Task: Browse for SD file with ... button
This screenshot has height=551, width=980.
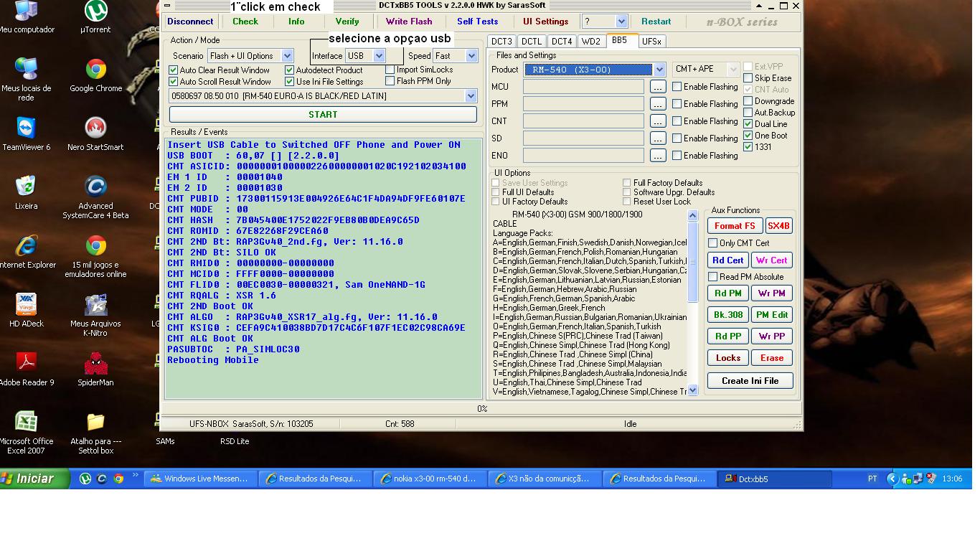Action: (658, 138)
